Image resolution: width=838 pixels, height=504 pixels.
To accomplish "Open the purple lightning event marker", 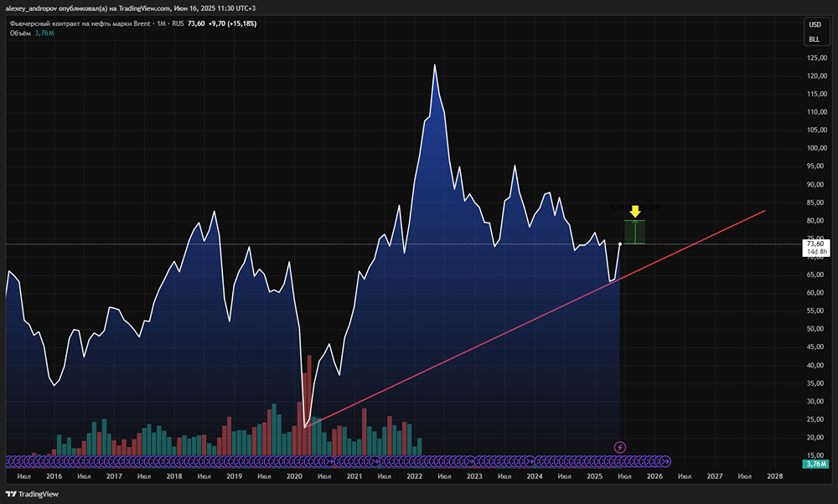I will coord(619,447).
